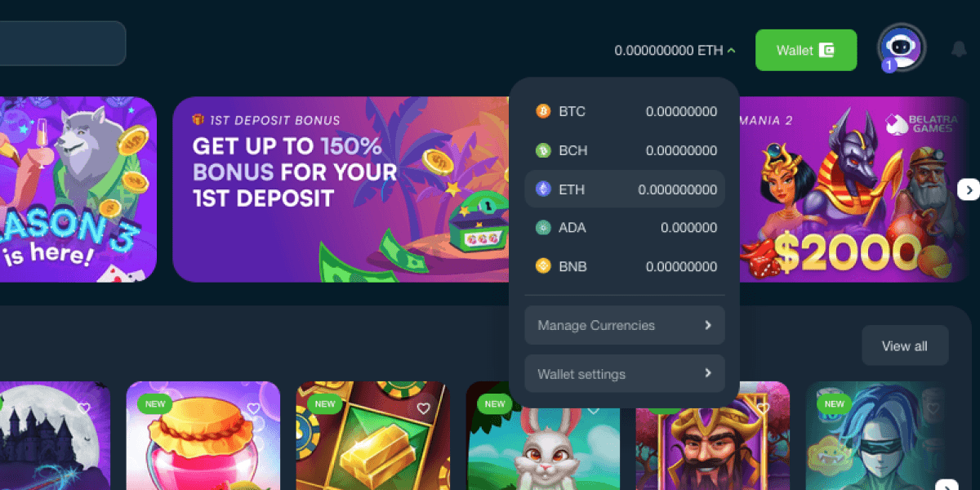Select ETH currency in the list
Viewport: 980px width, 490px height.
click(625, 189)
